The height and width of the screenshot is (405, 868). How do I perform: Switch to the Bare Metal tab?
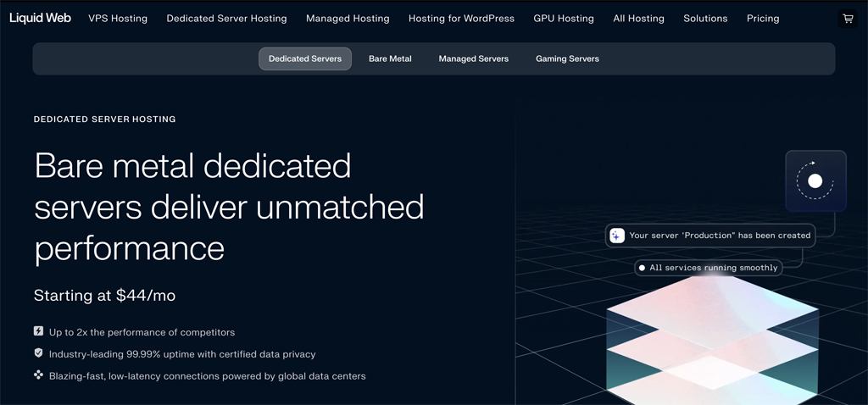point(390,59)
